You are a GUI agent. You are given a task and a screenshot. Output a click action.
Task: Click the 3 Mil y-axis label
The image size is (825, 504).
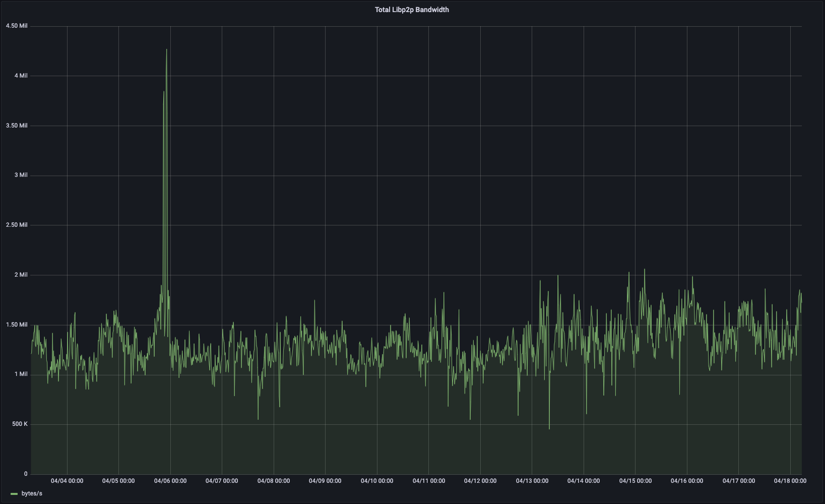[21, 175]
